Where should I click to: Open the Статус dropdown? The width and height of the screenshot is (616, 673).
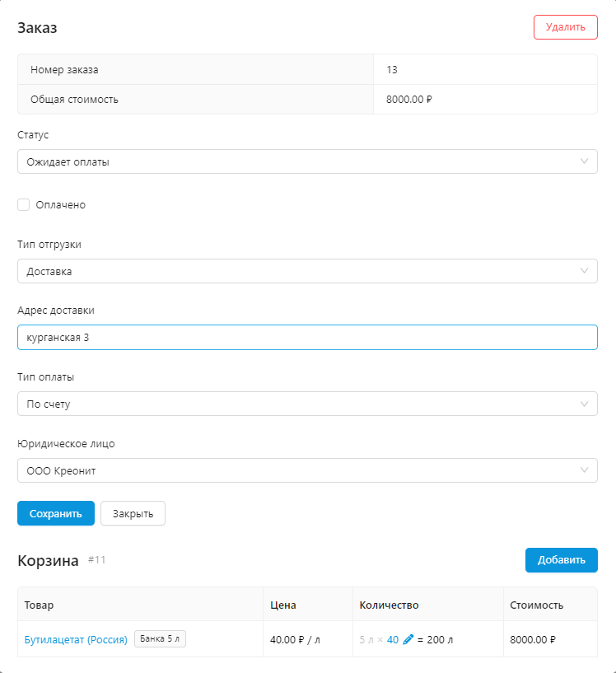point(307,161)
